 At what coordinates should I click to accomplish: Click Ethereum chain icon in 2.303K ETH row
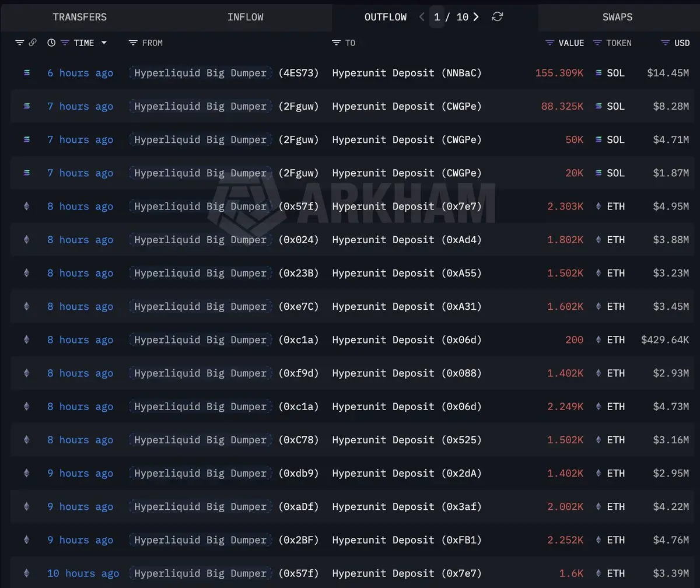pyautogui.click(x=26, y=206)
